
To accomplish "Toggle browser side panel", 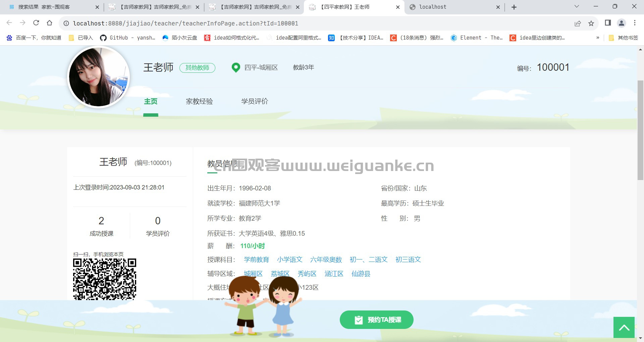I will [608, 23].
